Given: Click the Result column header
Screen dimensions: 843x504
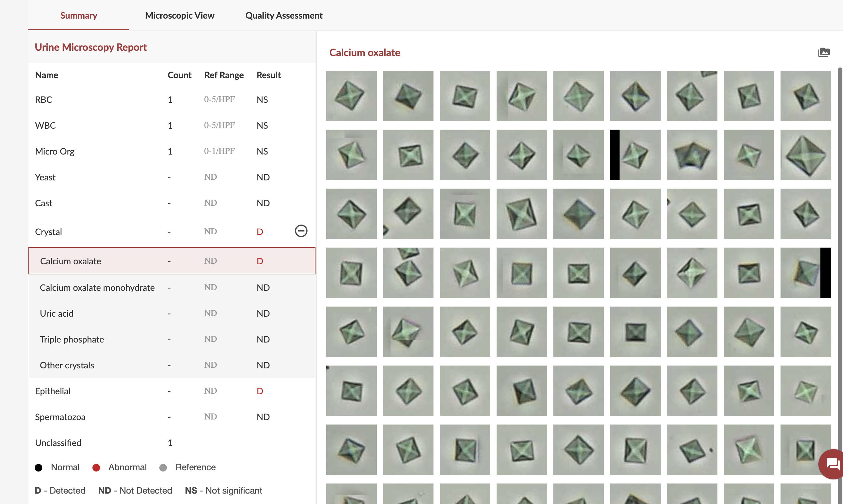Looking at the screenshot, I should 268,75.
